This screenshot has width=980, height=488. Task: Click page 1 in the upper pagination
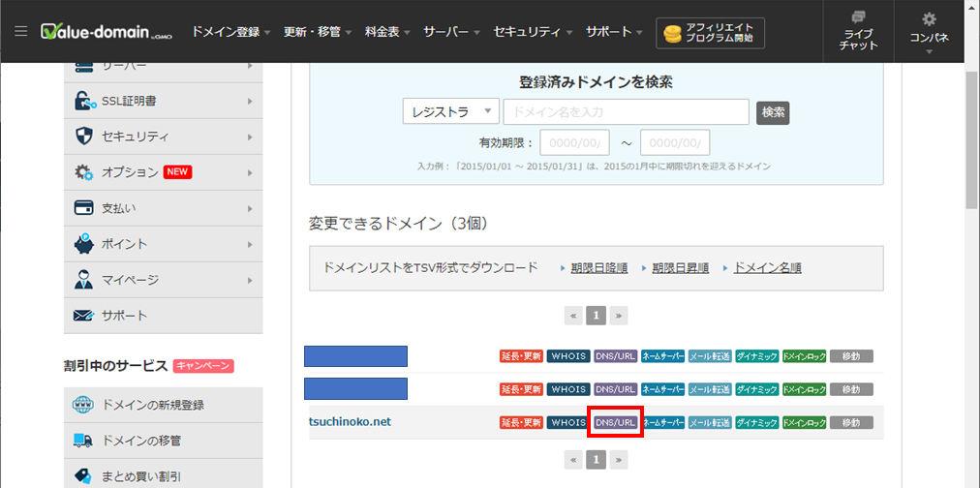click(x=596, y=316)
